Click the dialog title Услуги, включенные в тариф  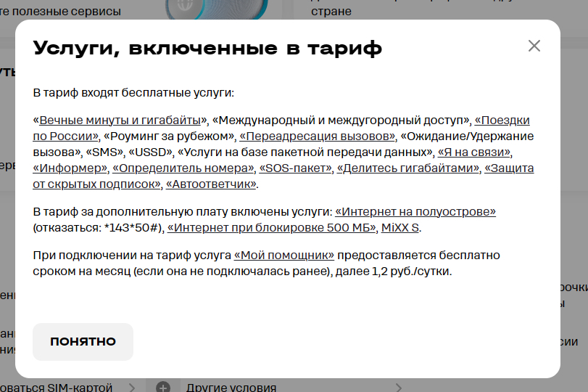(207, 48)
